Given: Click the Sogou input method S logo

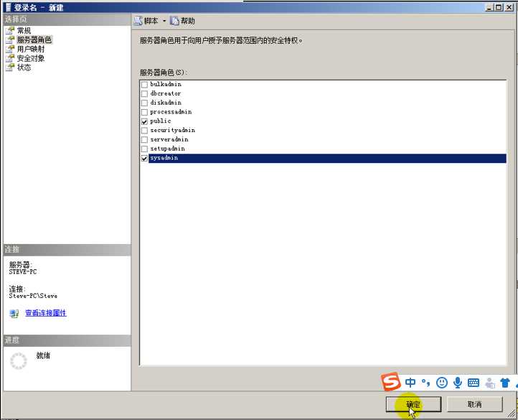Looking at the screenshot, I should point(391,382).
